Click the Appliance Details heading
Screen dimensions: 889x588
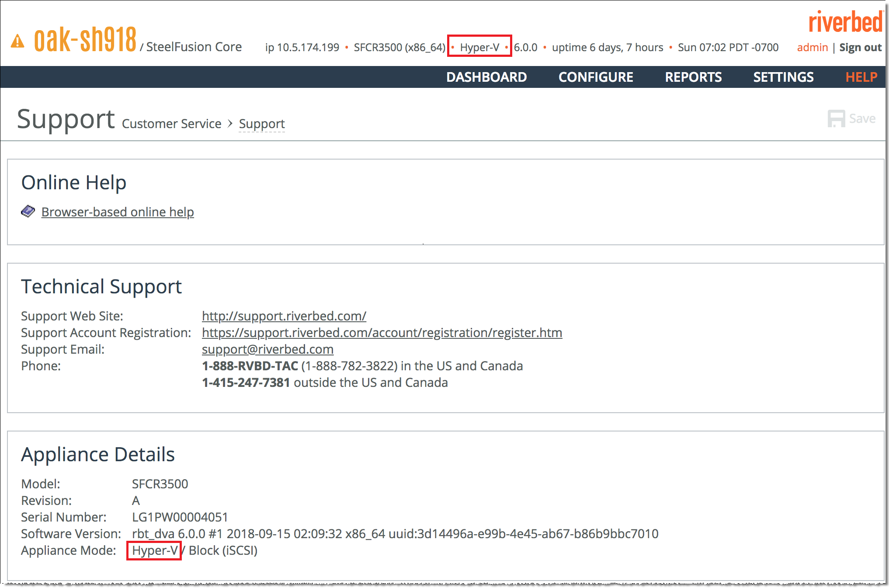point(98,454)
